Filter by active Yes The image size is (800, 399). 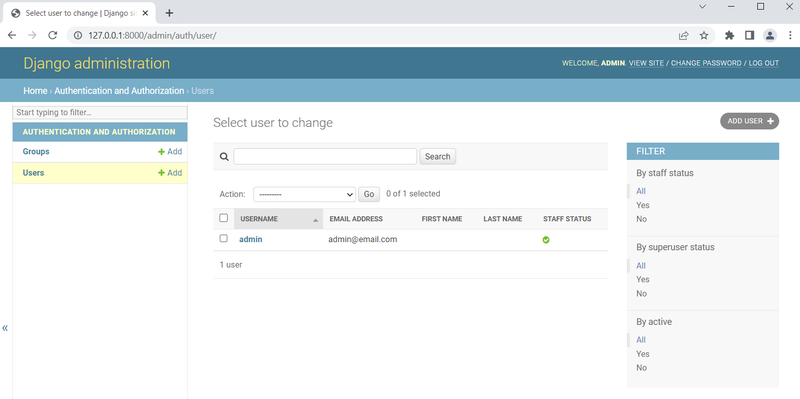pos(643,354)
